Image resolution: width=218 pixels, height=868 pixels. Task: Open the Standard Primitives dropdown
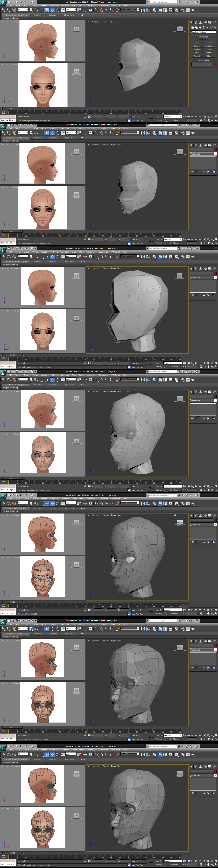(203, 32)
